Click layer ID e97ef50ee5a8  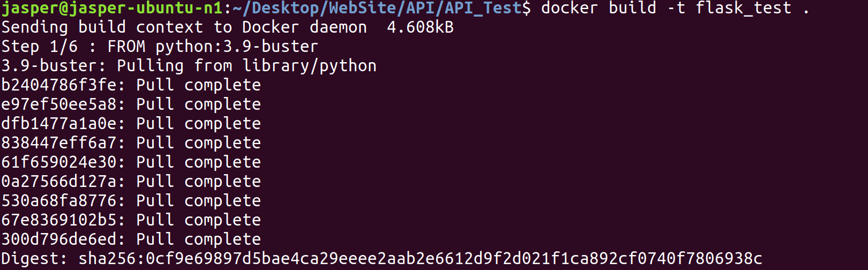click(x=58, y=104)
